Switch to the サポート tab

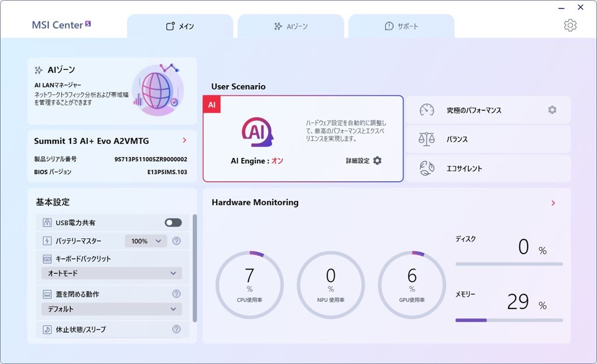(x=401, y=26)
